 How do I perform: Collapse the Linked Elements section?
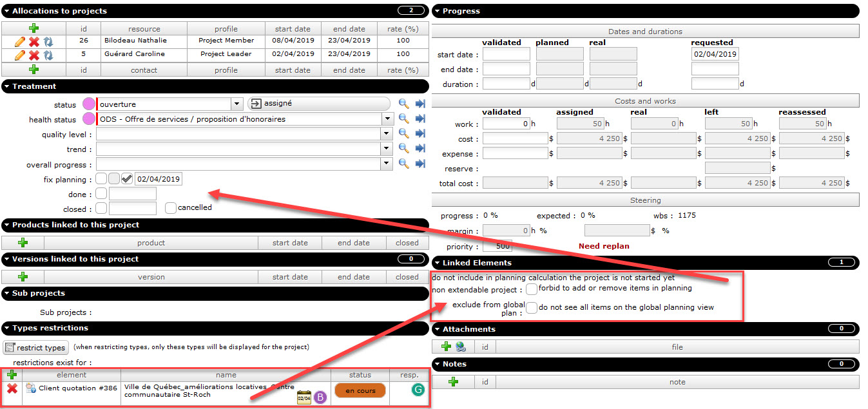[x=436, y=263]
